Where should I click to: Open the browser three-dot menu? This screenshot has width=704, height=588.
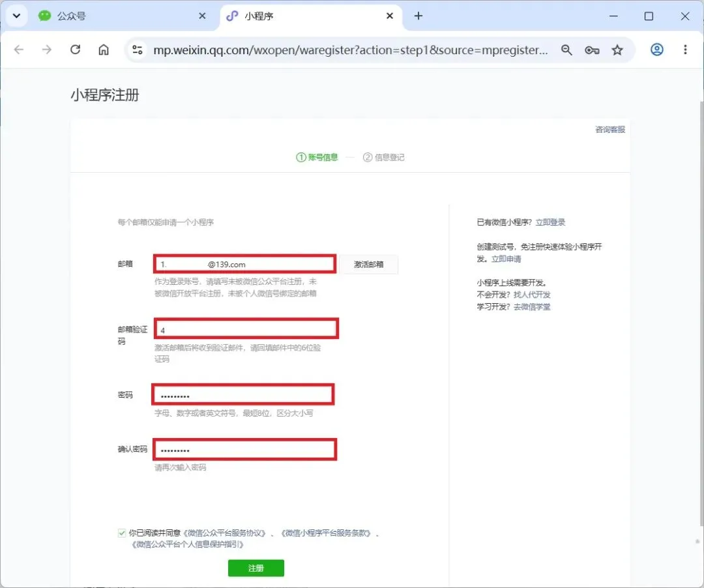[x=685, y=50]
